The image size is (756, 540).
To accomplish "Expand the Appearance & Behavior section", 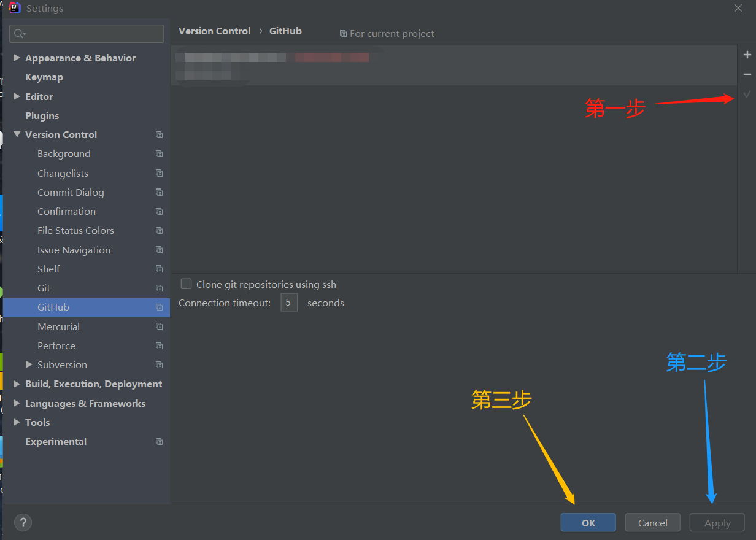I will (x=17, y=58).
